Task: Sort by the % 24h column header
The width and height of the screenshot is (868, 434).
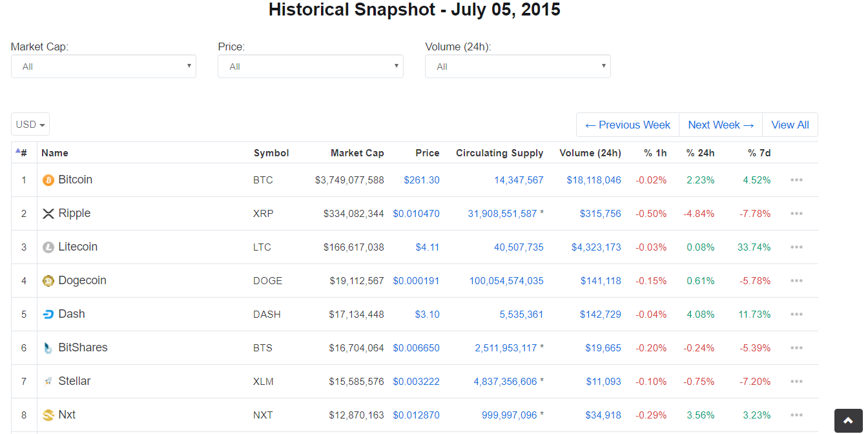Action: click(700, 153)
